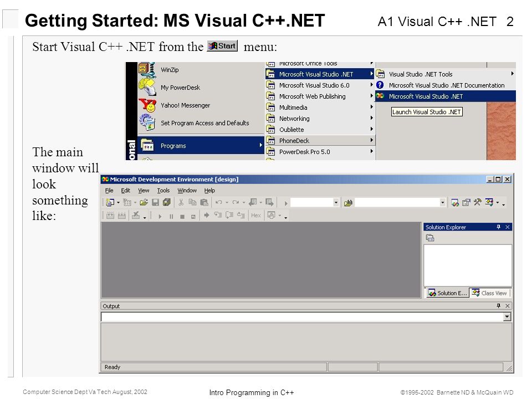This screenshot has height=399, width=532.
Task: Click the Open File folder icon
Action: (x=144, y=203)
